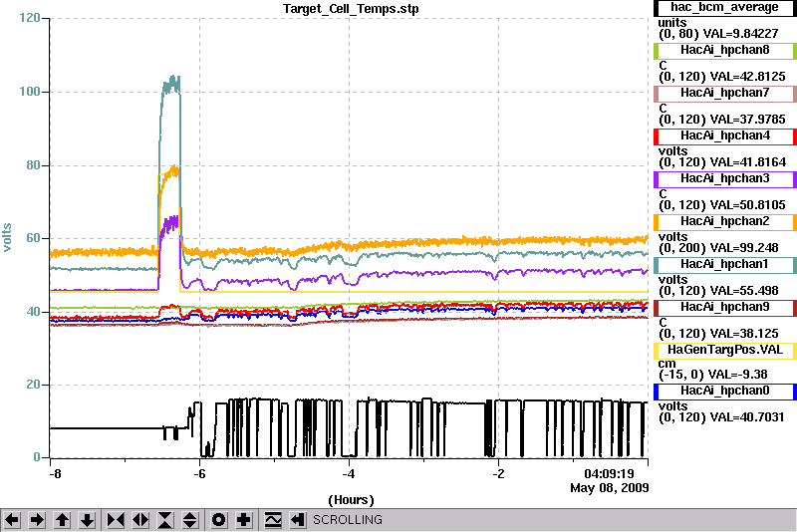Select the HacAi_hpchan1 legend entry
Screen dimensions: 797x532
pyautogui.click(x=724, y=265)
